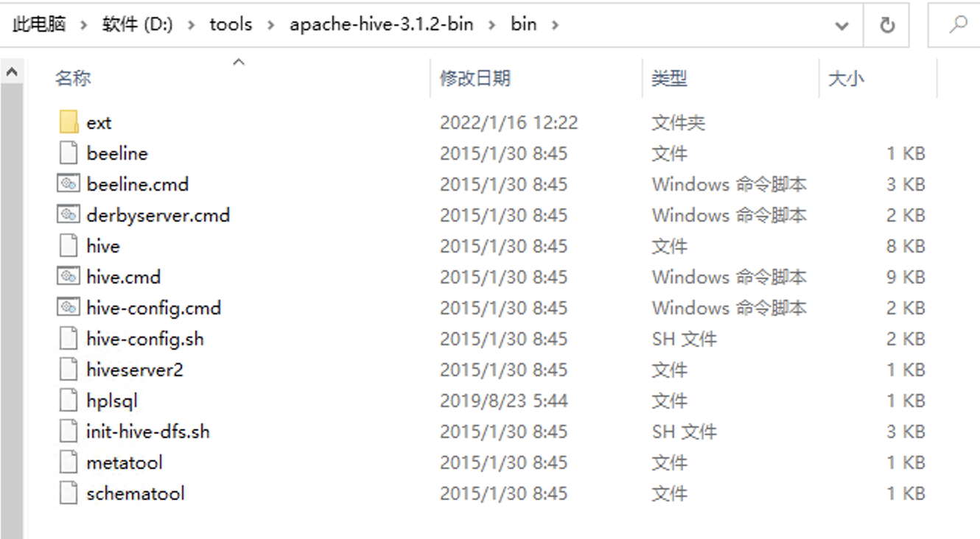
Task: Click the init-hive-dfs.sh file icon
Action: [68, 431]
